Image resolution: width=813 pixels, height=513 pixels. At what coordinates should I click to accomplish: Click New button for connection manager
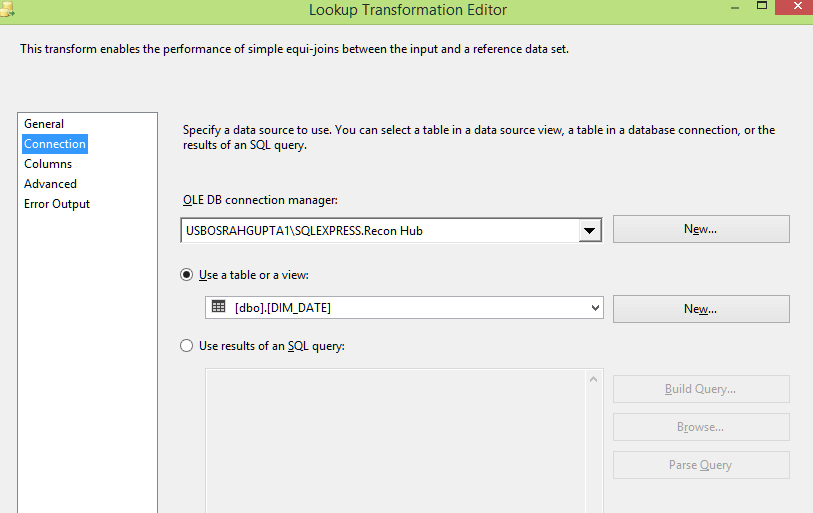pyautogui.click(x=701, y=229)
